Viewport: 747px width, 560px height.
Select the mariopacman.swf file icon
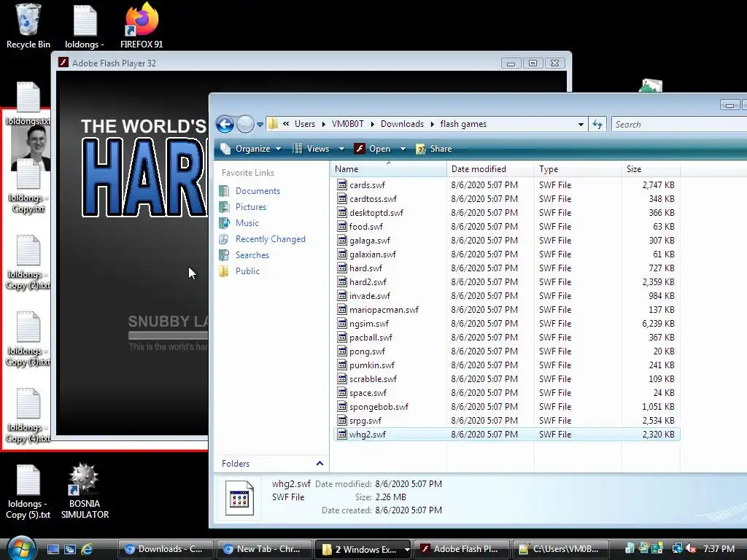(341, 309)
